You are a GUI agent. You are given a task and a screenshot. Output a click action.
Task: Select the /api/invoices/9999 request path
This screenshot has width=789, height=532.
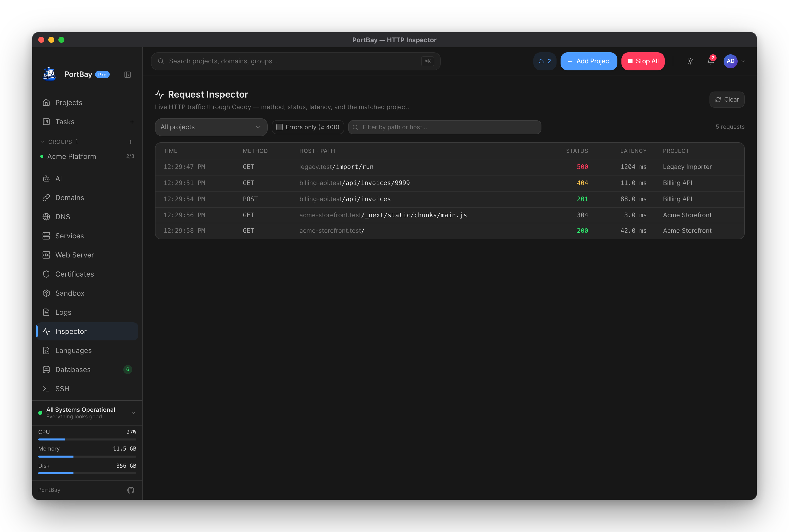[376, 183]
